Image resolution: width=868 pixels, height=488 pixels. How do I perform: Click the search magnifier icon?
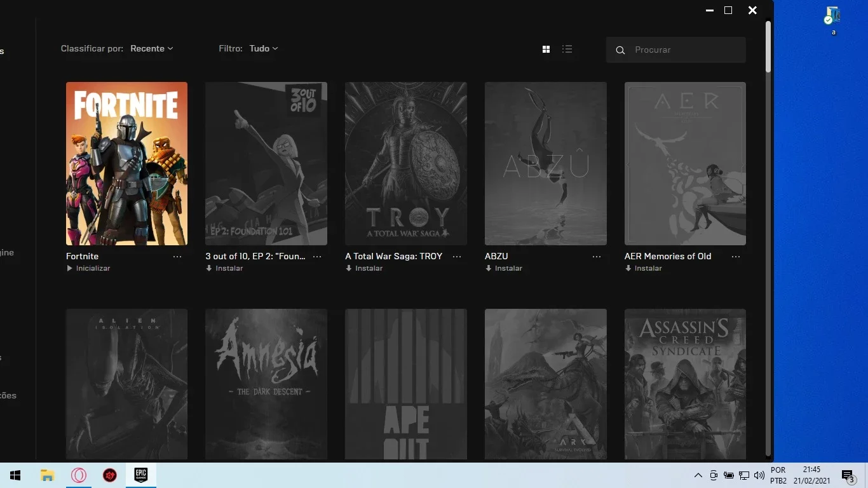point(620,50)
